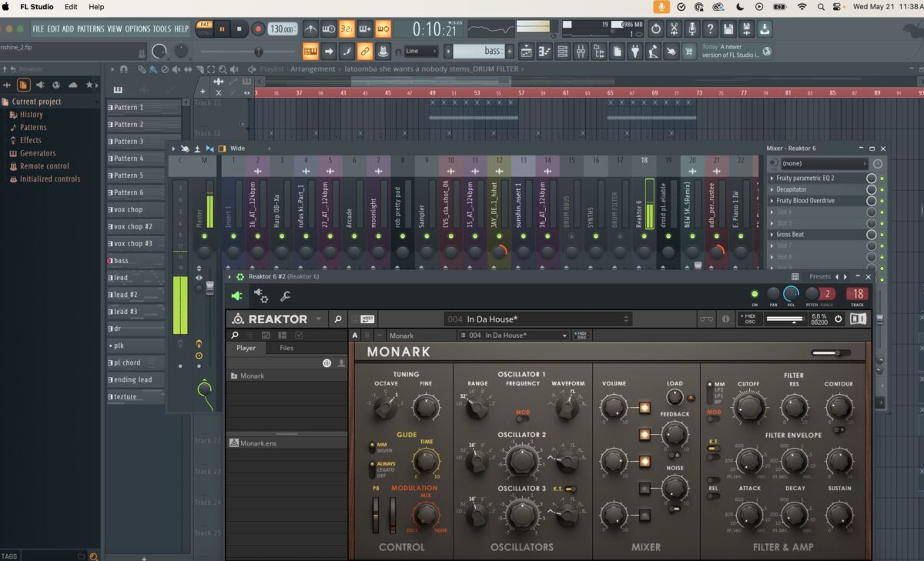Click Presets label in Reaktor window
This screenshot has height=561, width=924.
click(x=820, y=276)
